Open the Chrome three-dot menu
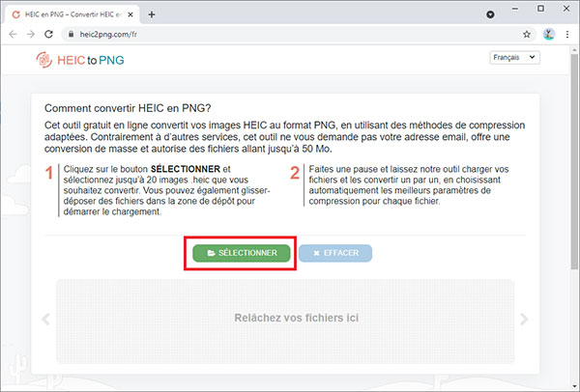Image resolution: width=580 pixels, height=392 pixels. 567,35
